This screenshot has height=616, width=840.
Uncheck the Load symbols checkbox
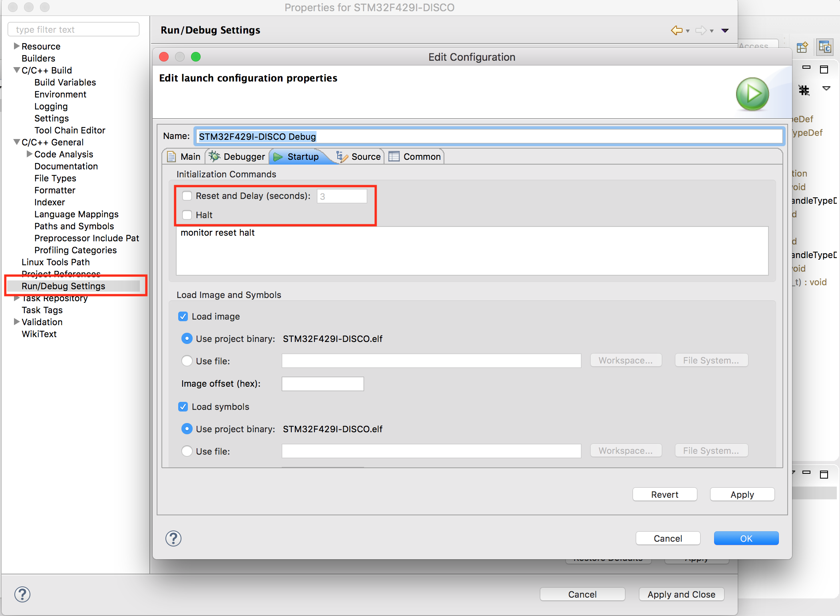pyautogui.click(x=183, y=407)
